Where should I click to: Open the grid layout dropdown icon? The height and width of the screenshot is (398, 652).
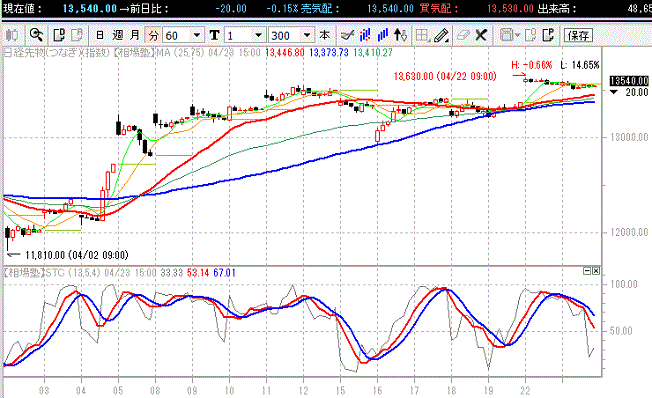(x=422, y=35)
